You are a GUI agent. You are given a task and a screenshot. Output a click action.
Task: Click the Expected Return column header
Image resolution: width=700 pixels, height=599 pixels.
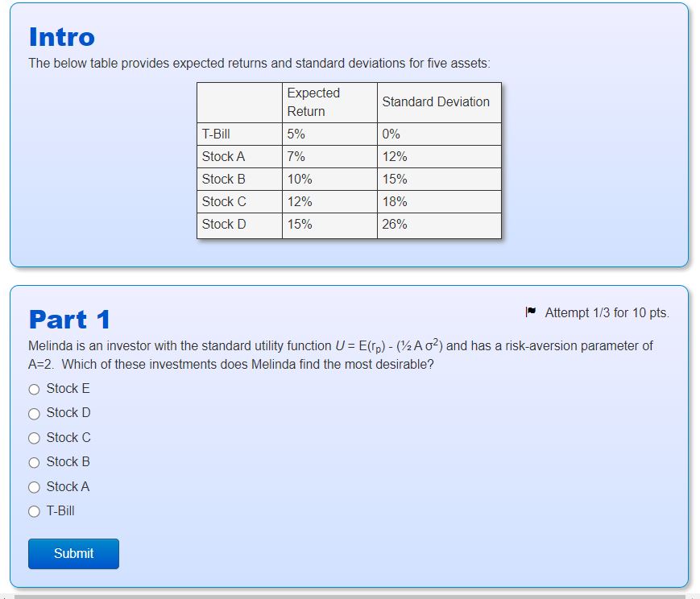pos(329,102)
